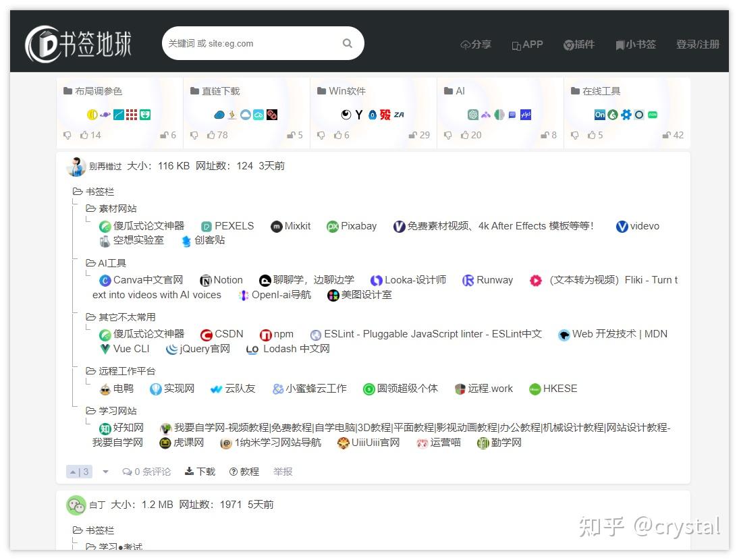739x560 pixels.
Task: Open the Mixkit bookmark icon
Action: [x=276, y=227]
